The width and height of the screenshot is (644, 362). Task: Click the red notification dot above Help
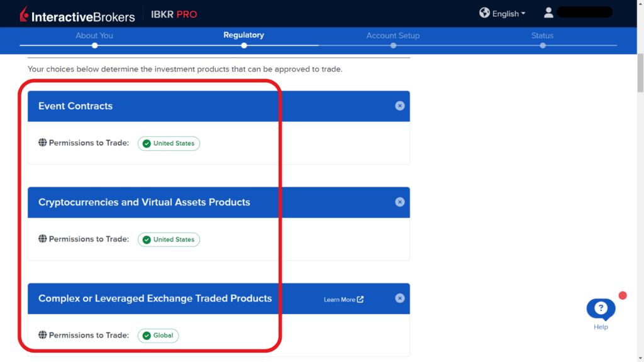623,295
